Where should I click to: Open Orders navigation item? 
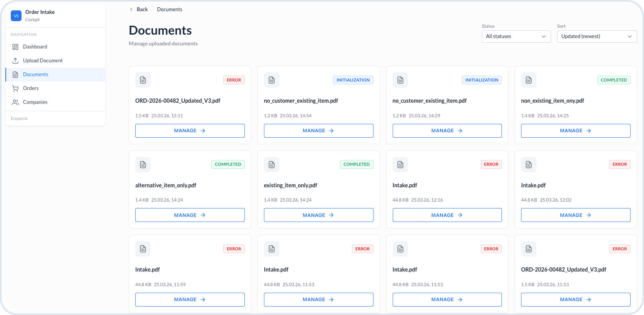(x=56, y=88)
